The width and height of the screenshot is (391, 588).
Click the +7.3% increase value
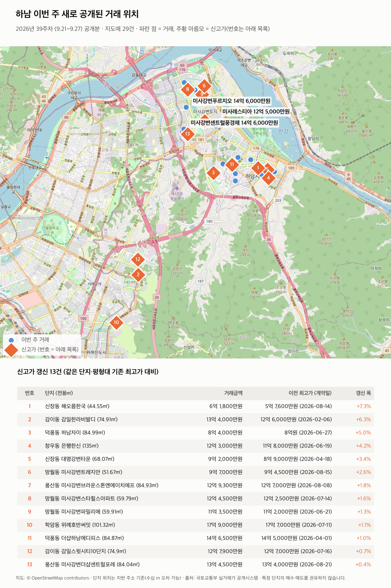(364, 406)
